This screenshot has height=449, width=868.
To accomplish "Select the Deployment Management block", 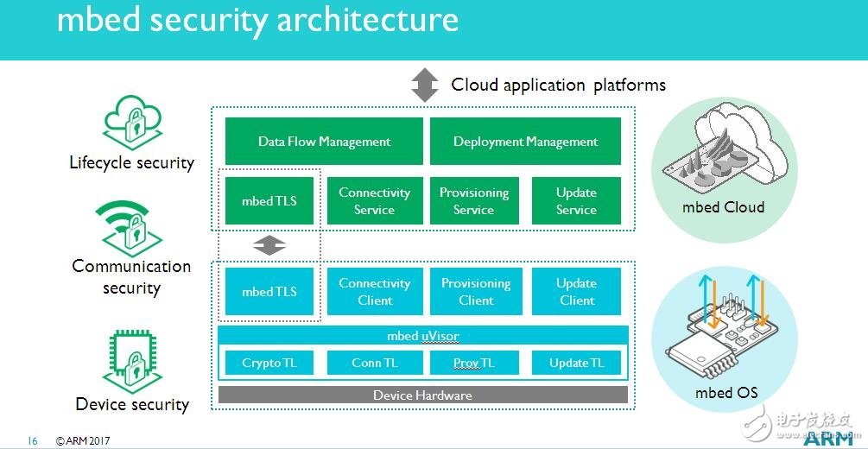I will pos(525,142).
